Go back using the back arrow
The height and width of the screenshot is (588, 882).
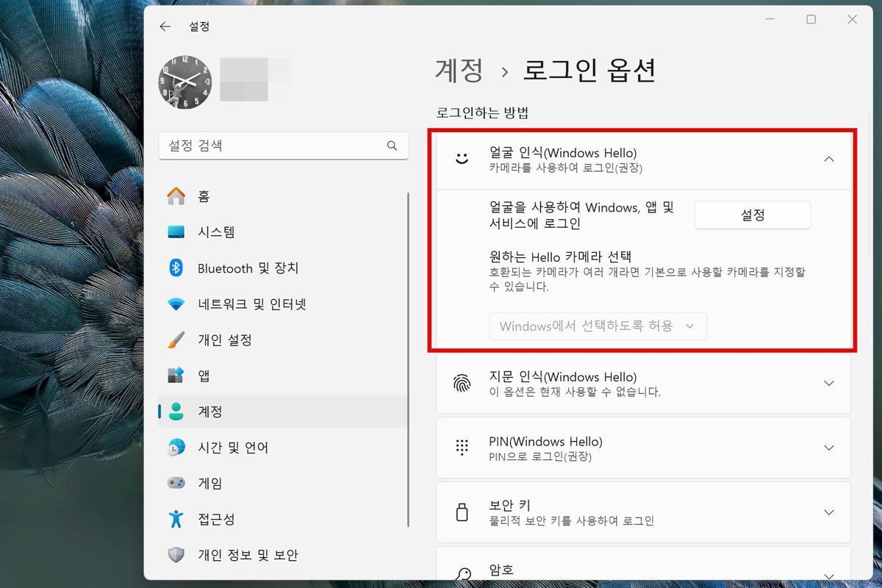point(165,26)
